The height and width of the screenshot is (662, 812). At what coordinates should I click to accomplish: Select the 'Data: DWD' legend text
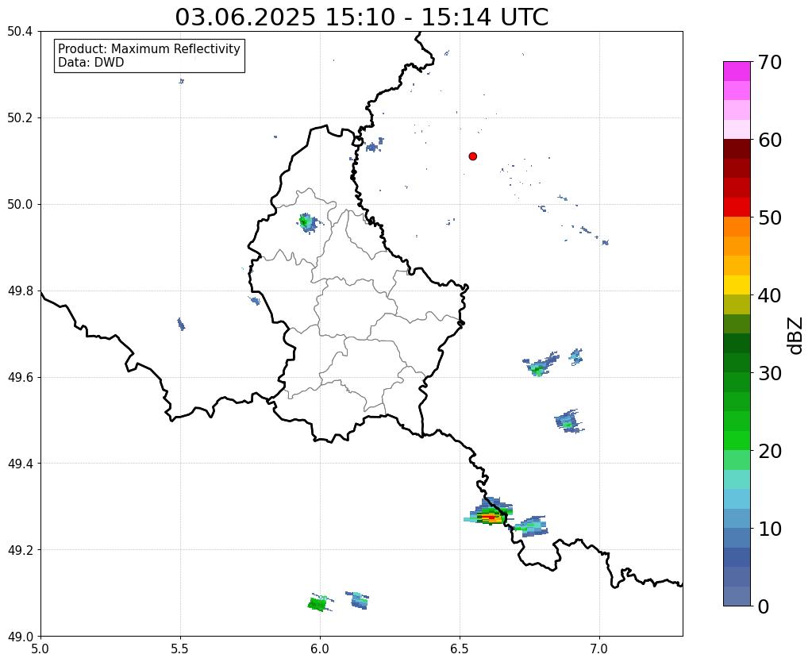[90, 63]
